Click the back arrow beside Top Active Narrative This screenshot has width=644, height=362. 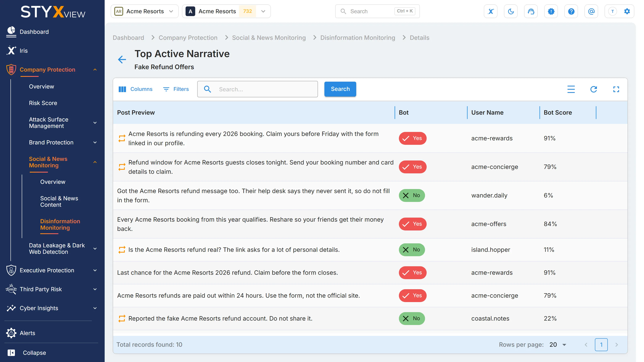coord(122,60)
